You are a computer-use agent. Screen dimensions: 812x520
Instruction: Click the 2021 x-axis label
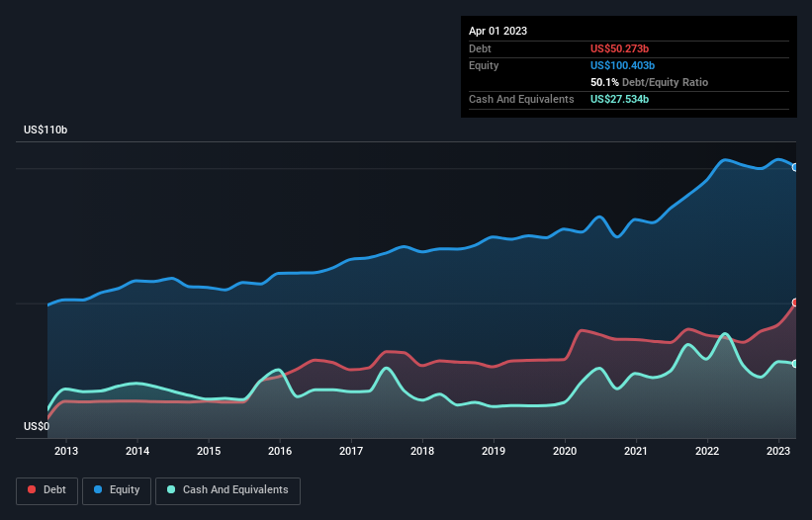coord(636,451)
